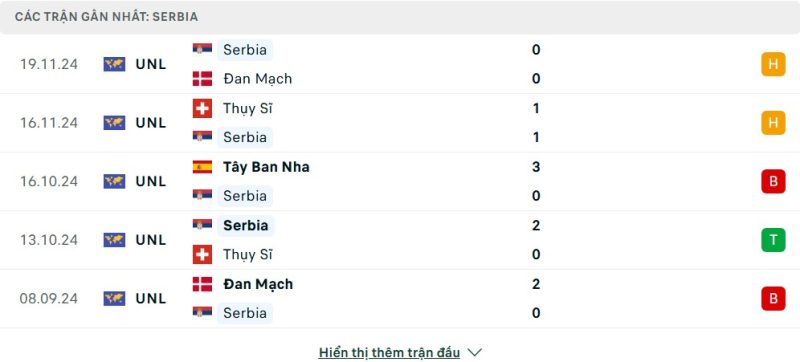Click Denmark flag in the 19.11.24 match
The width and height of the screenshot is (800, 362).
202,79
